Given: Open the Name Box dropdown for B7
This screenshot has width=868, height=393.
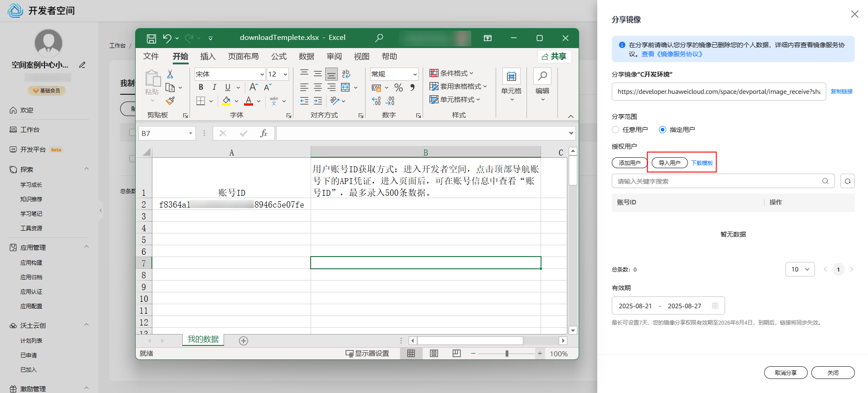Looking at the screenshot, I should pyautogui.click(x=190, y=133).
